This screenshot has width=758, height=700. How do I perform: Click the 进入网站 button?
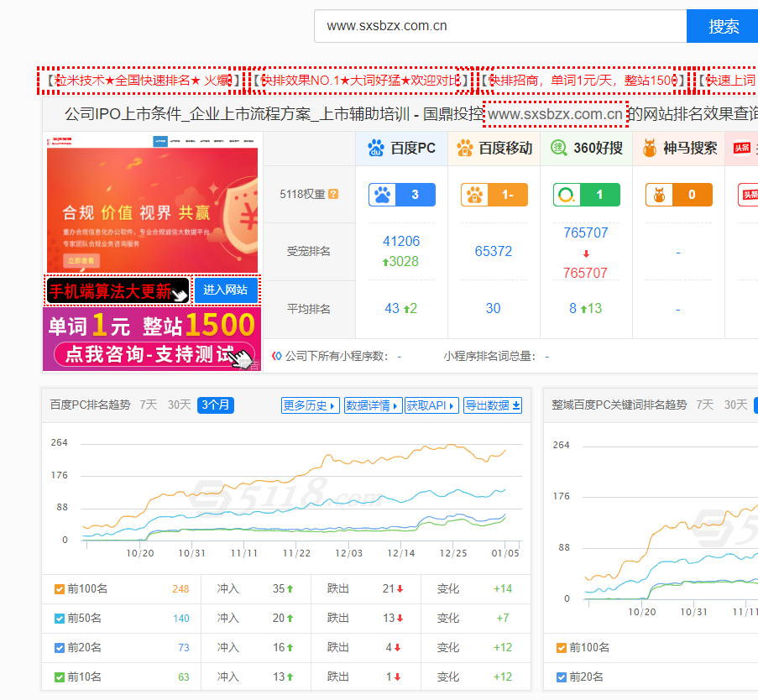pyautogui.click(x=226, y=290)
